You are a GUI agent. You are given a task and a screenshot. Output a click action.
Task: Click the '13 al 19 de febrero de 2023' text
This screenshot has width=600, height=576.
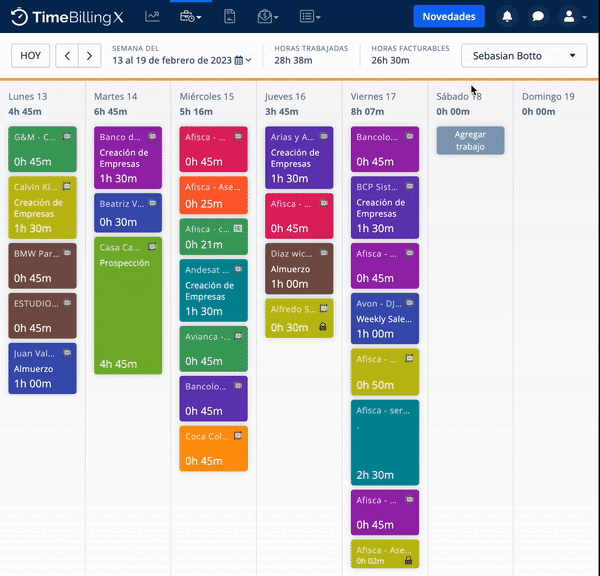coord(172,60)
